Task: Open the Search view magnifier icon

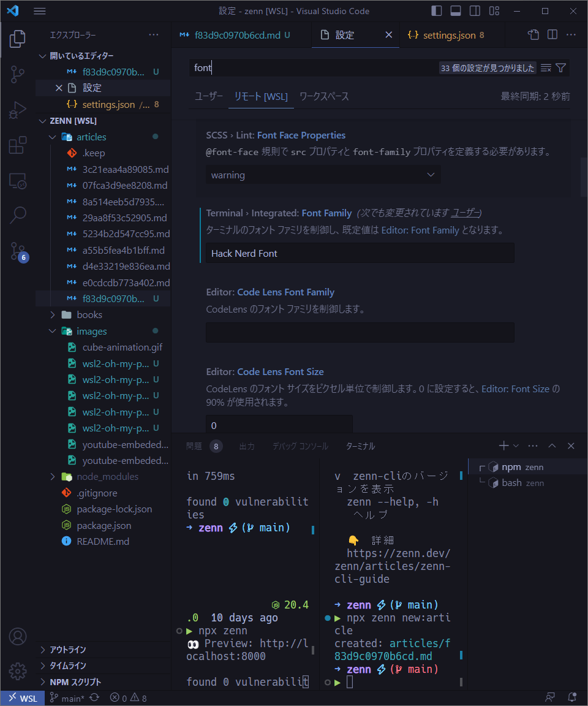Action: [18, 214]
